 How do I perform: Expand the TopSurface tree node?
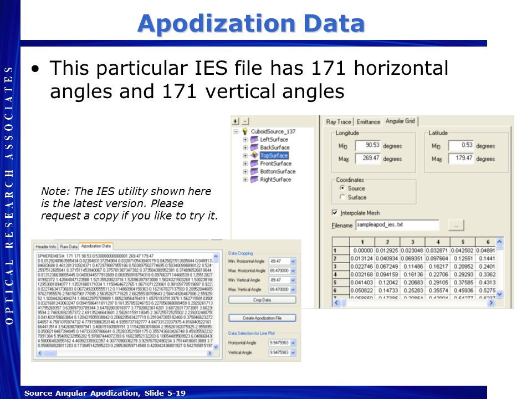pos(245,156)
